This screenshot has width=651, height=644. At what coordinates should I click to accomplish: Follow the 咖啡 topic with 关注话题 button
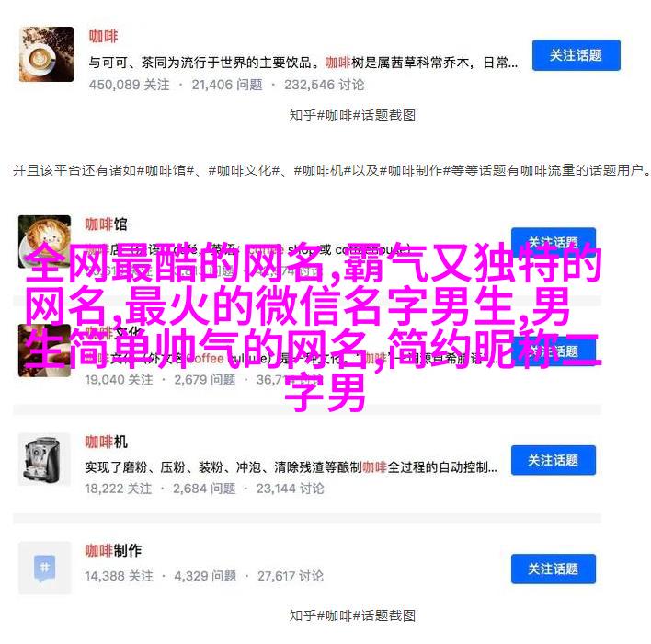click(577, 55)
